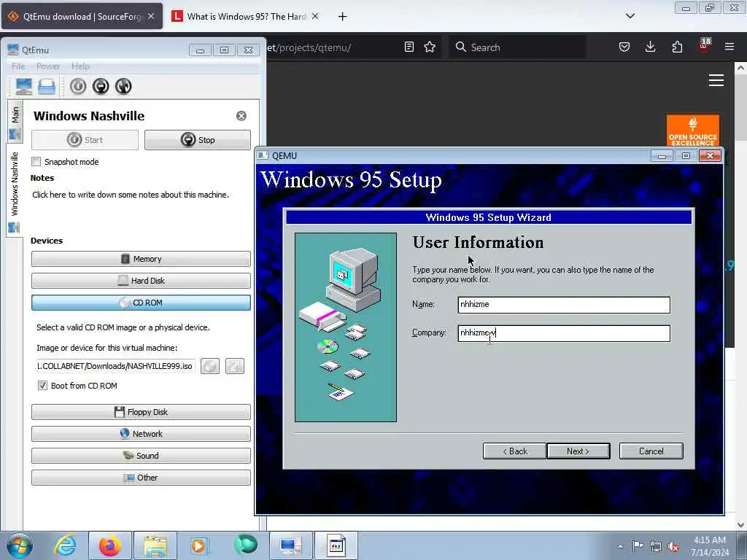Click the muted volume tray icon

click(x=673, y=546)
